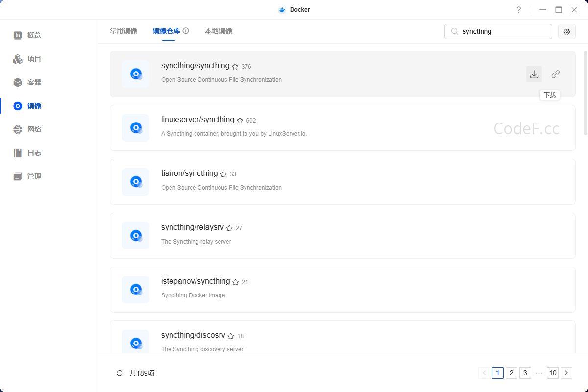Click the tianon/syncthing image thumbnail
Viewport: 588px width, 392px height.
136,182
